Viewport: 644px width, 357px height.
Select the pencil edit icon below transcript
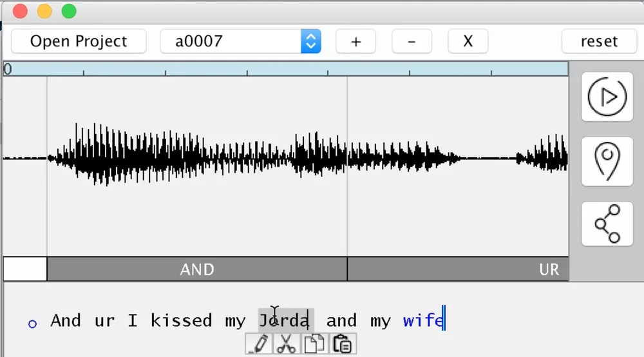[x=258, y=344]
